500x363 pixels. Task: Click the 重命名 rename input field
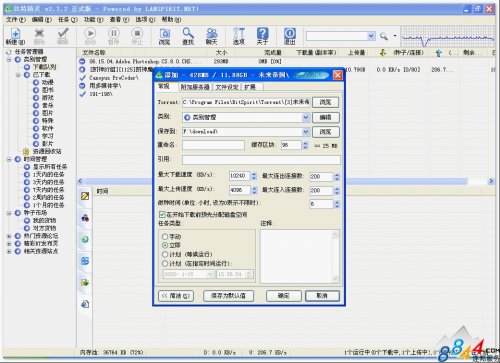click(x=213, y=145)
